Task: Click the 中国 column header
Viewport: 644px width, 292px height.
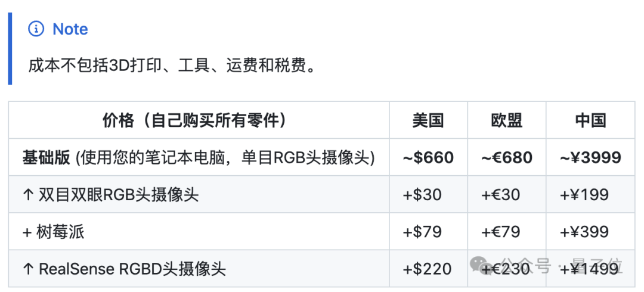Action: tap(590, 120)
